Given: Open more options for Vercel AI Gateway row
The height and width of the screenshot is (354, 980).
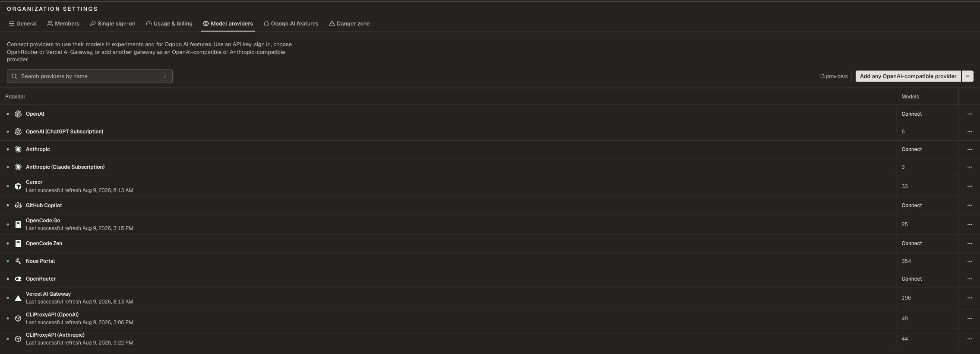Looking at the screenshot, I should pyautogui.click(x=970, y=298).
